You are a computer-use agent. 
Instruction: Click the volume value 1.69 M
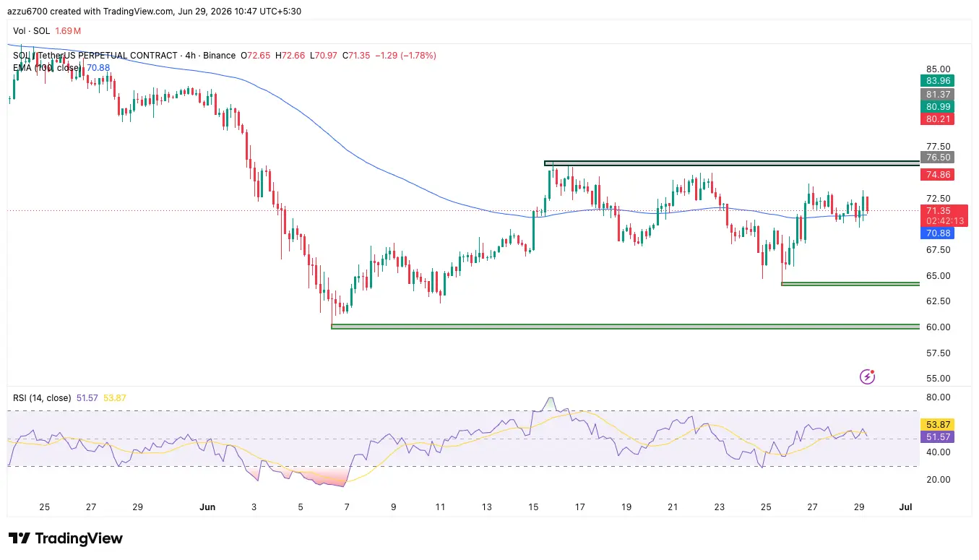(68, 31)
